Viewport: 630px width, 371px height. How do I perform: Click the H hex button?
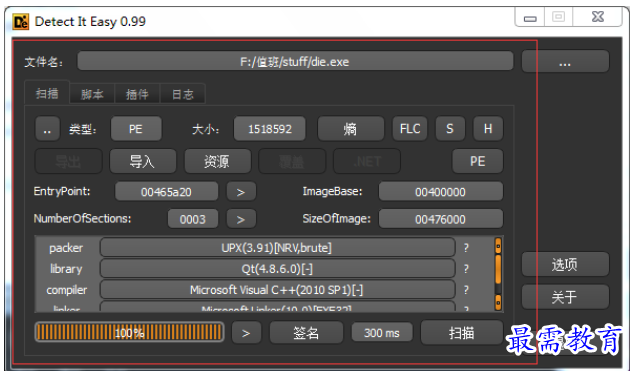488,129
